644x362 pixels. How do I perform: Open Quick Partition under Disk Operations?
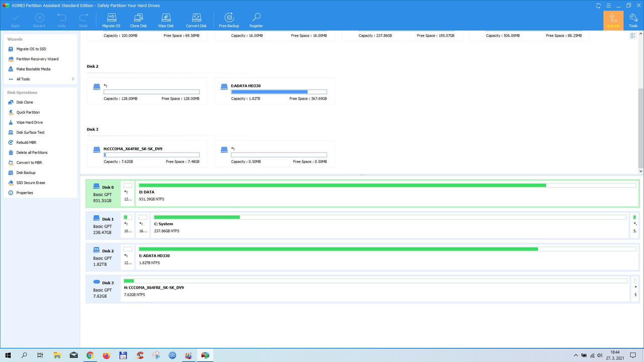tap(28, 112)
